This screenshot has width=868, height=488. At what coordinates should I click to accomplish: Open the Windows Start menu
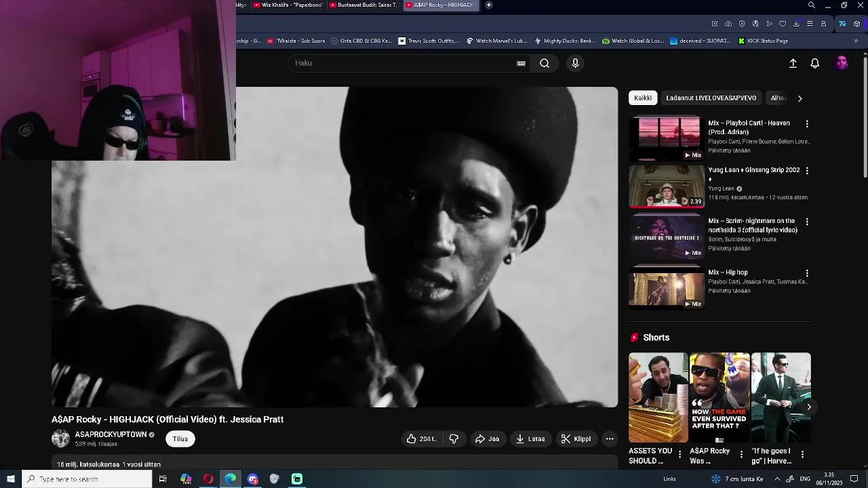point(11,479)
